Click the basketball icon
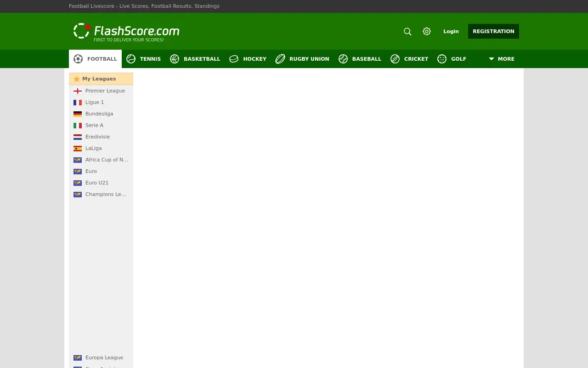Image resolution: width=588 pixels, height=368 pixels. click(175, 59)
